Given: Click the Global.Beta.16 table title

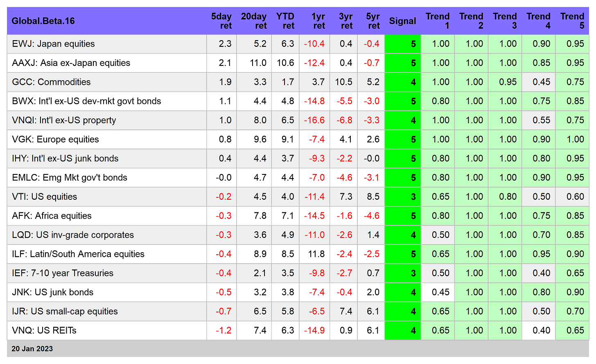Looking at the screenshot, I should tap(43, 21).
